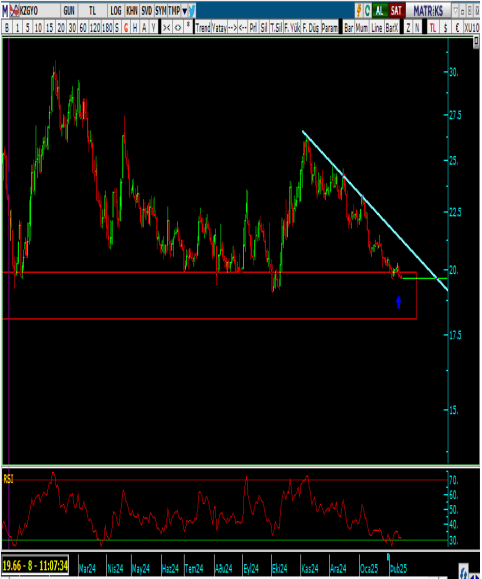Select the H weekly period tab
This screenshot has width=482, height=579.
pos(135,27)
